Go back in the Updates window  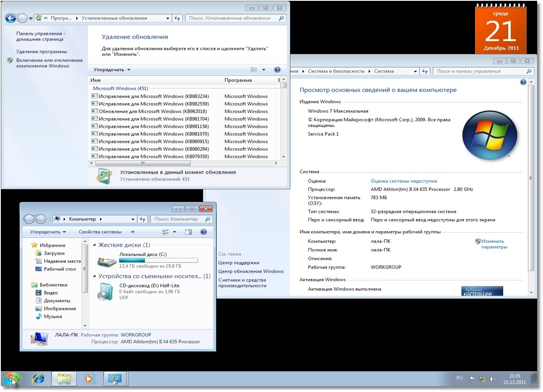[x=10, y=18]
